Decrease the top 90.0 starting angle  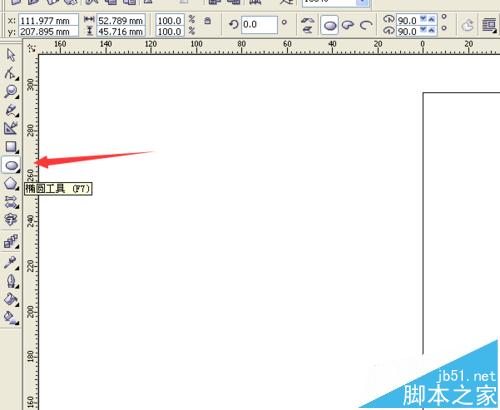click(423, 19)
